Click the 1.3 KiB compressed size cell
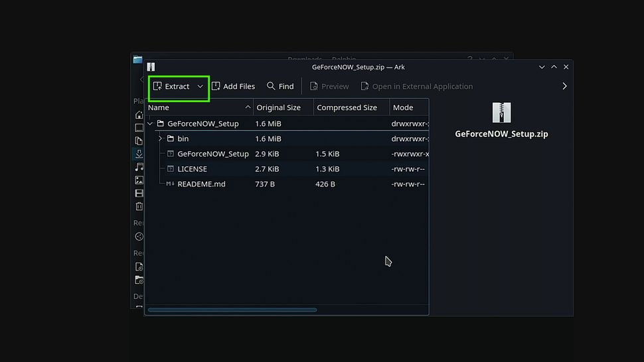The height and width of the screenshot is (362, 644). 327,169
